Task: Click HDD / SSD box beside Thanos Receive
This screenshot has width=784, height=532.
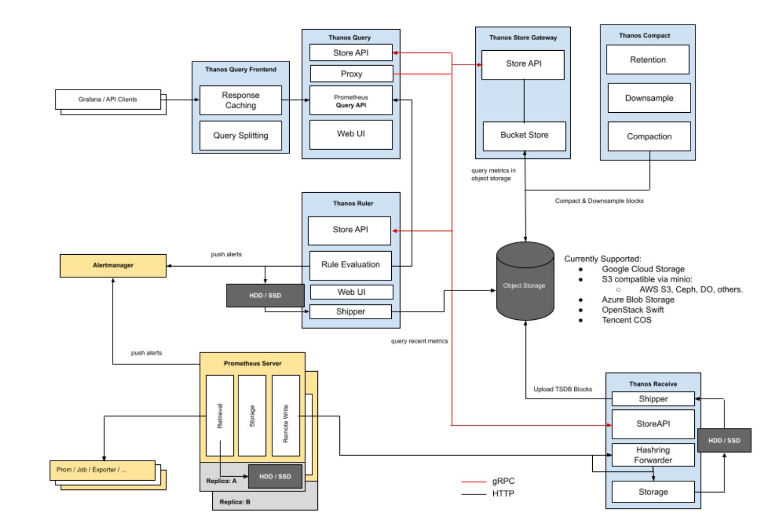Action: (x=724, y=440)
